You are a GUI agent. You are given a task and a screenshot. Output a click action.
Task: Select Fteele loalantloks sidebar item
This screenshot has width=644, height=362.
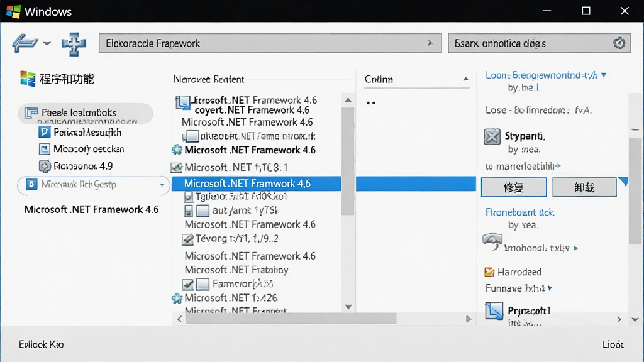pos(86,113)
